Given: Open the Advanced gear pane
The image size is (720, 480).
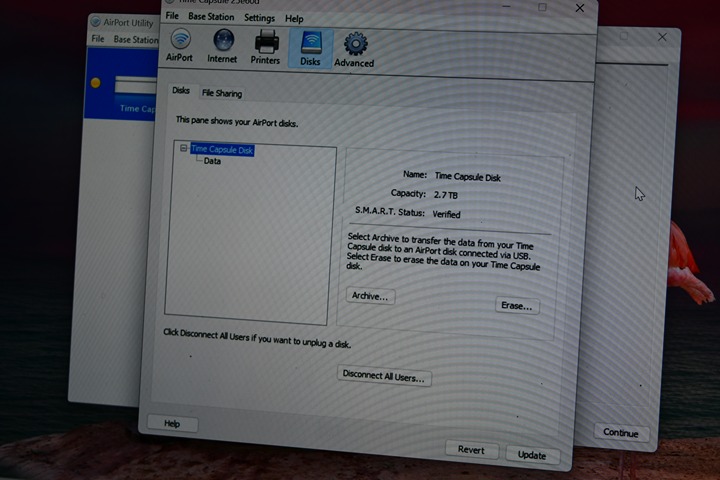Looking at the screenshot, I should point(354,50).
